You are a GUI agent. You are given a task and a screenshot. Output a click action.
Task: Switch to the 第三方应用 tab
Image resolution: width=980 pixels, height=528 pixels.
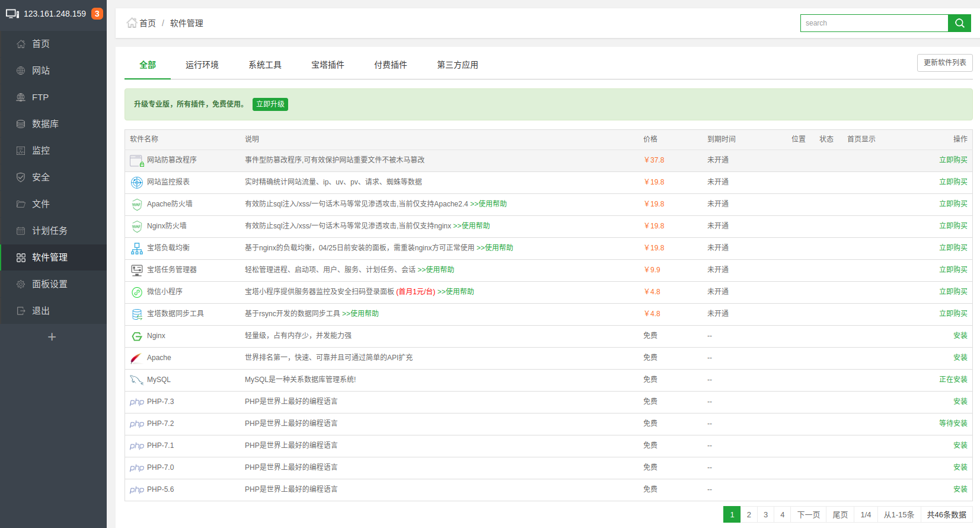point(458,65)
